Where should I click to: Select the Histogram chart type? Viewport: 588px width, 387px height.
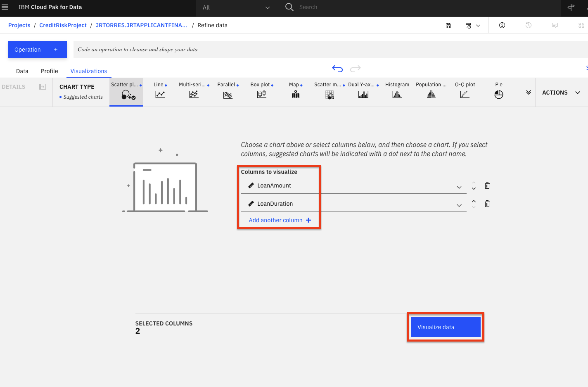click(397, 91)
